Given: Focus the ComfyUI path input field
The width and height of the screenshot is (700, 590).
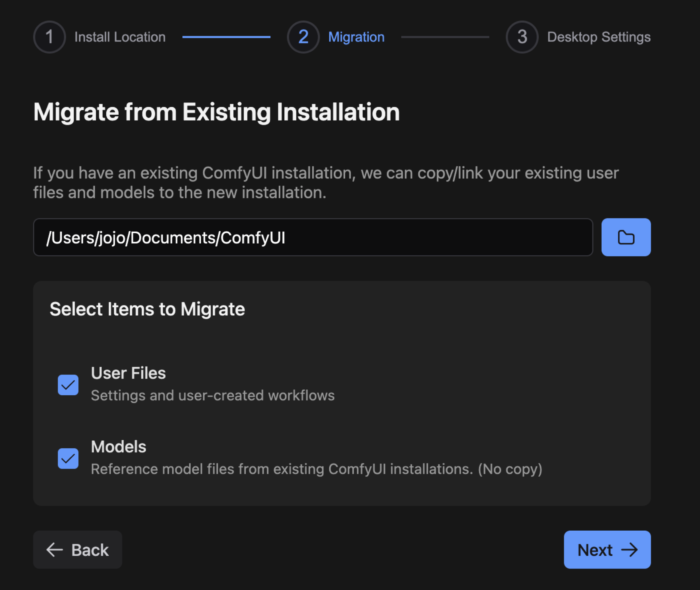Looking at the screenshot, I should click(x=313, y=237).
